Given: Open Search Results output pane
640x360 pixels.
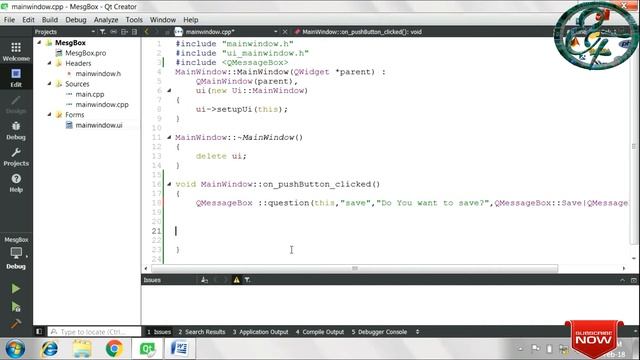Looking at the screenshot, I should (202, 332).
